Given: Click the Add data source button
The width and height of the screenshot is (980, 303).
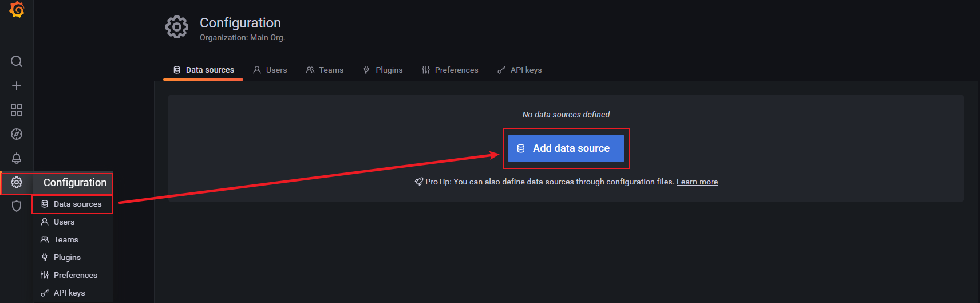Looking at the screenshot, I should (566, 148).
